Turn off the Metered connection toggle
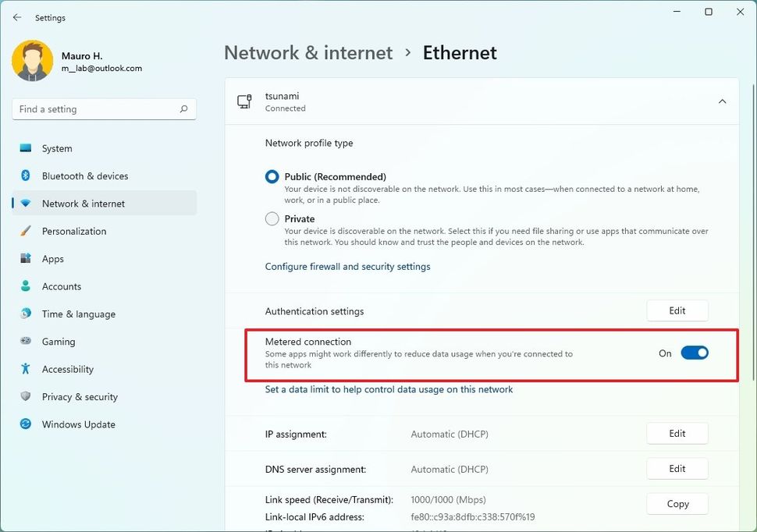The image size is (757, 532). pos(694,353)
